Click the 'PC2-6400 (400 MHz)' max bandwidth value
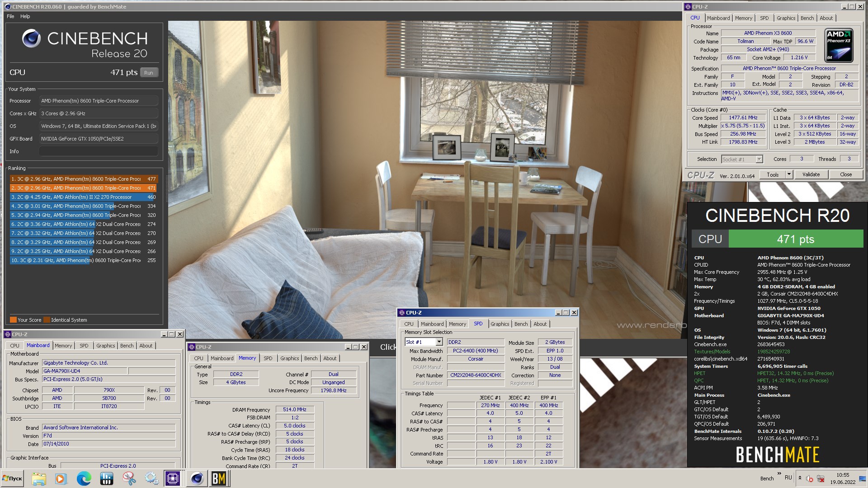Viewport: 868px width, 488px height. point(476,351)
